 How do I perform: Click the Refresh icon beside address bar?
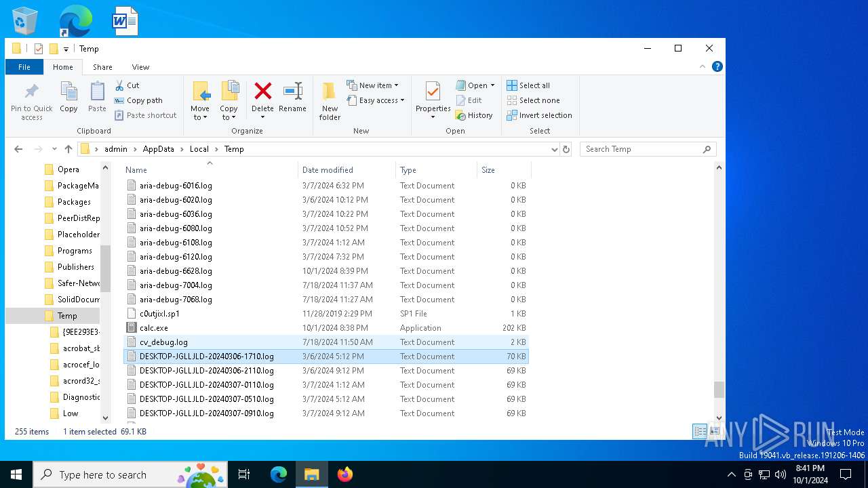tap(566, 149)
